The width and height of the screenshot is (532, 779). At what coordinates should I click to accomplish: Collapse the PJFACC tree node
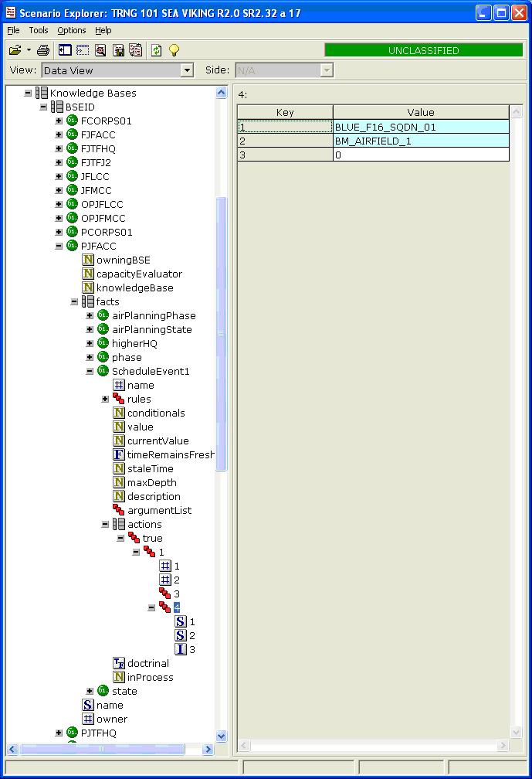59,246
